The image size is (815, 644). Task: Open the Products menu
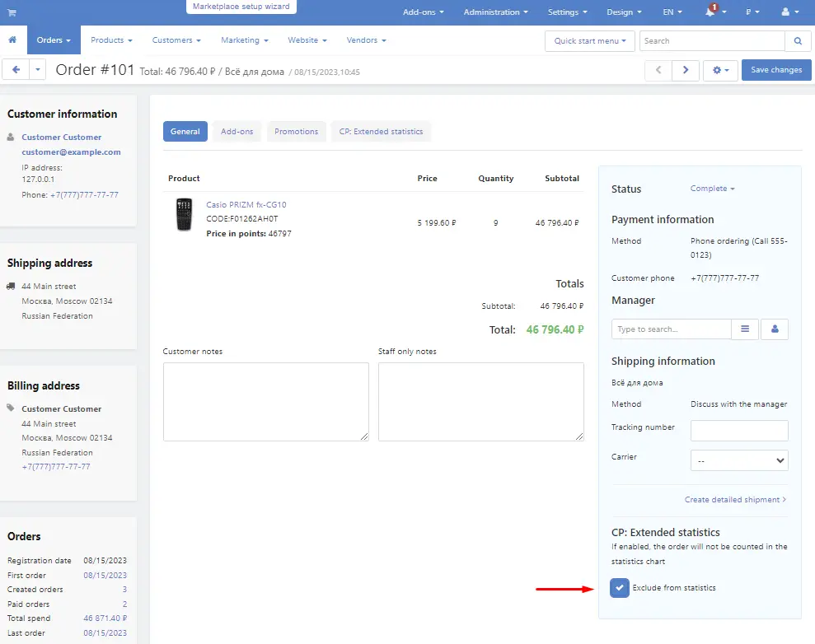111,40
